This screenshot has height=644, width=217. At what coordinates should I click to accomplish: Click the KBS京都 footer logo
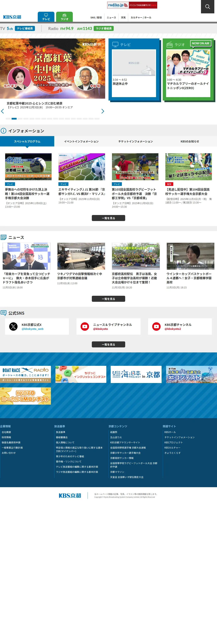point(70,496)
